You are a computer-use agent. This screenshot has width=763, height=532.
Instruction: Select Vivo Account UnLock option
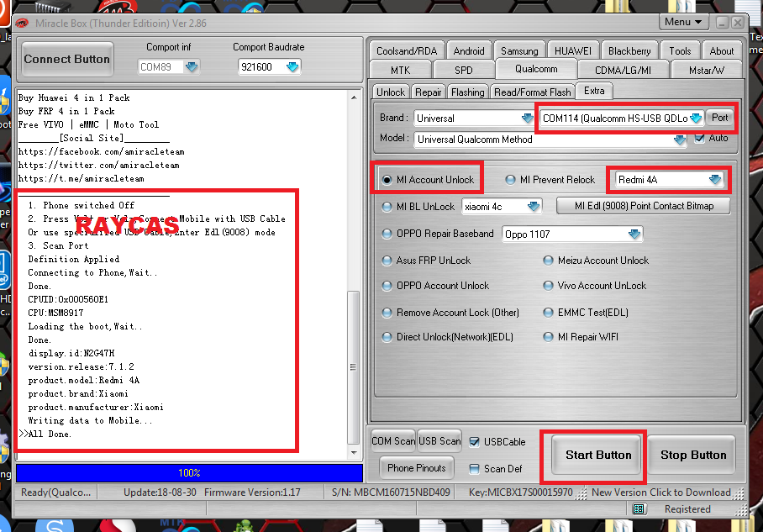[548, 286]
